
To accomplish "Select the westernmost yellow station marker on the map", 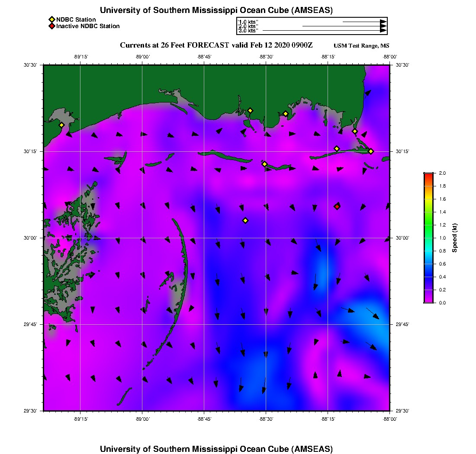I will [x=61, y=125].
